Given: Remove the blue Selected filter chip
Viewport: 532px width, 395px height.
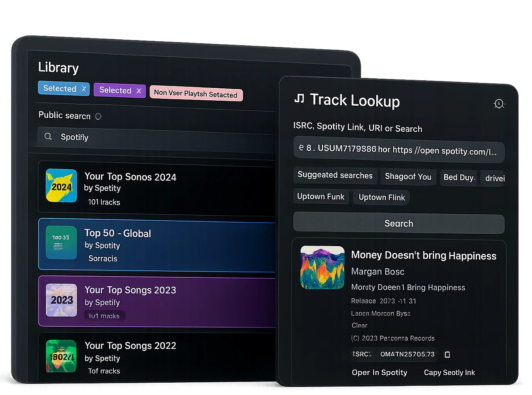Looking at the screenshot, I should click(84, 89).
